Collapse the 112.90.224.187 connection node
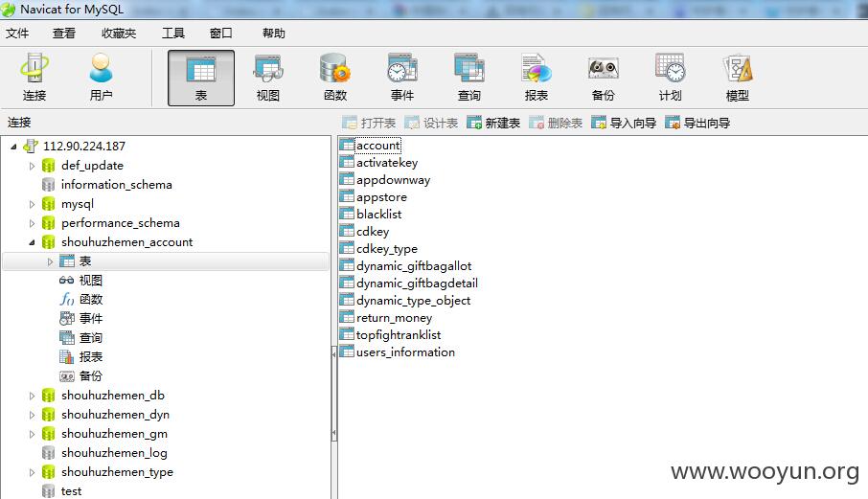This screenshot has height=499, width=868. click(13, 147)
